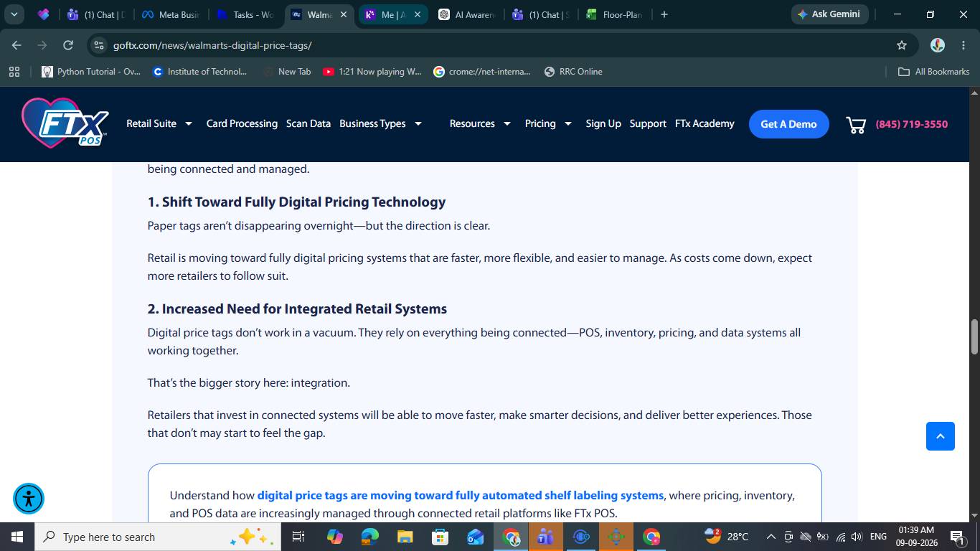Bookmark this page with the star icon
The width and height of the screenshot is (980, 551).
pyautogui.click(x=902, y=45)
